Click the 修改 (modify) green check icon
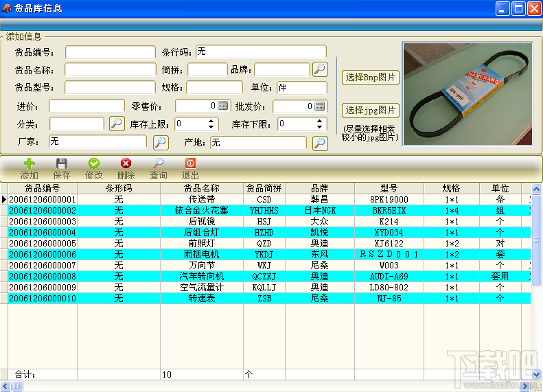543x392 pixels. (x=94, y=163)
